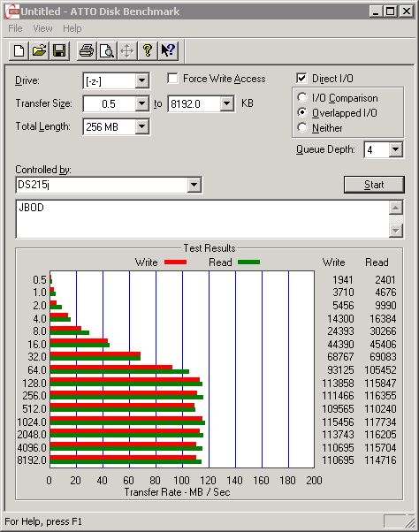Activate the context help arrow-question icon

[168, 51]
